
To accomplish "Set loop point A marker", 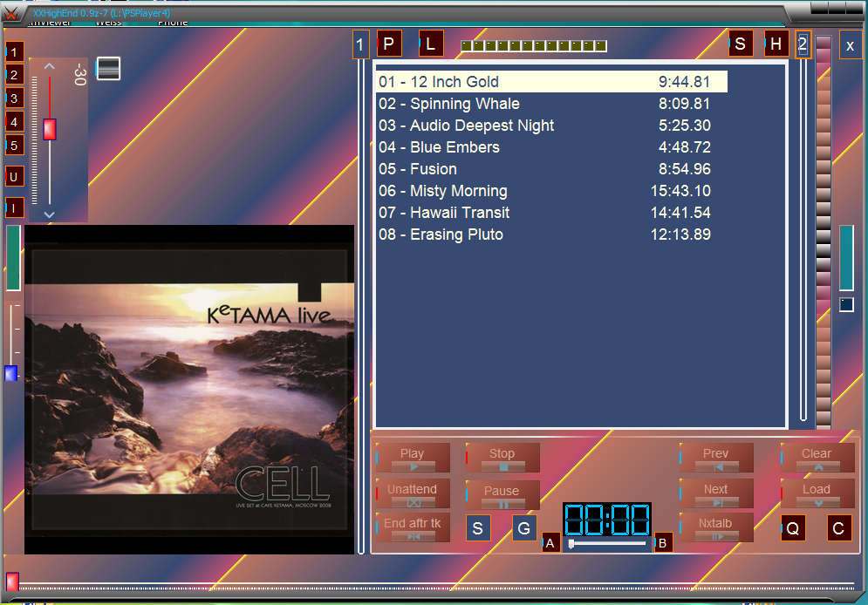I will coord(550,543).
